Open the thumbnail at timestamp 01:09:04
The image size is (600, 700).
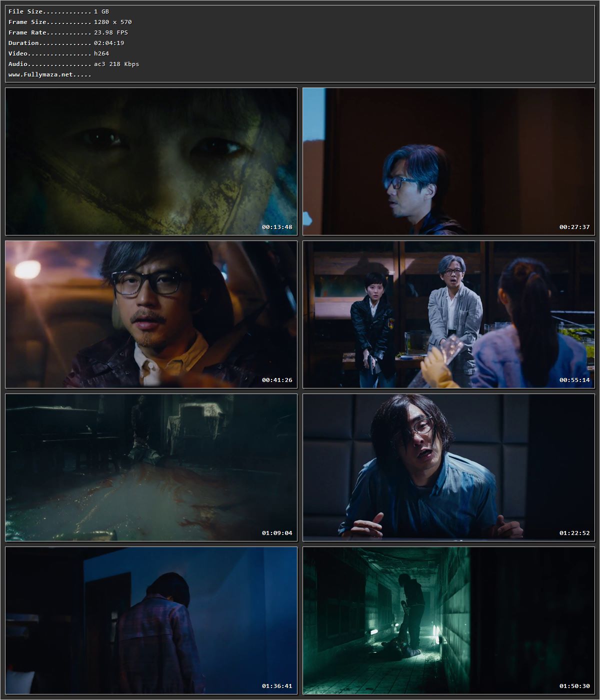pyautogui.click(x=151, y=467)
